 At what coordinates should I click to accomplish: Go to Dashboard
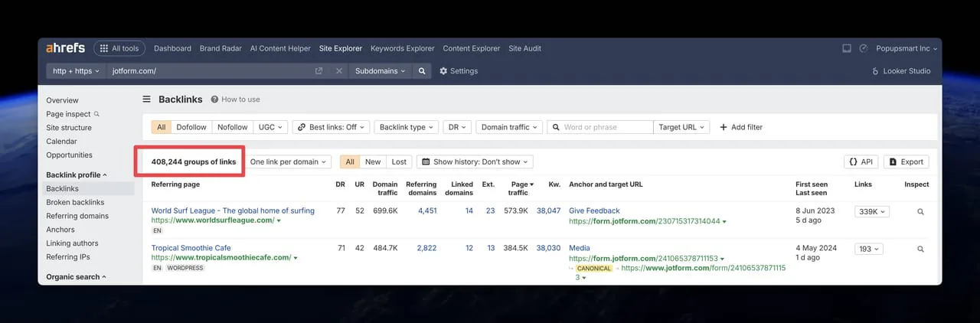tap(172, 48)
